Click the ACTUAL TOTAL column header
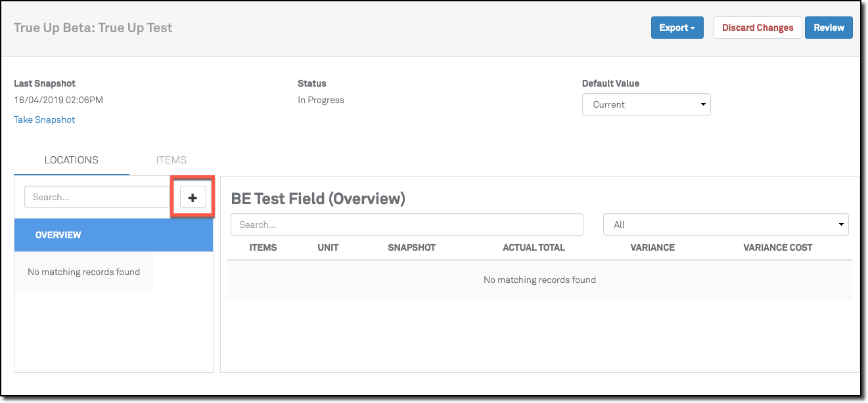868x403 pixels. pos(534,247)
